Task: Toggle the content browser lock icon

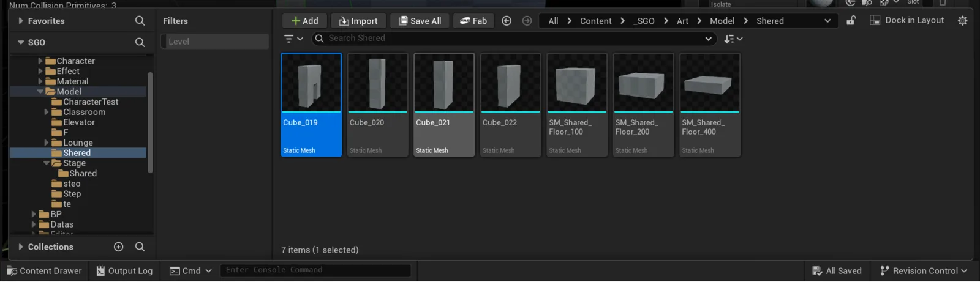Action: coord(851,20)
